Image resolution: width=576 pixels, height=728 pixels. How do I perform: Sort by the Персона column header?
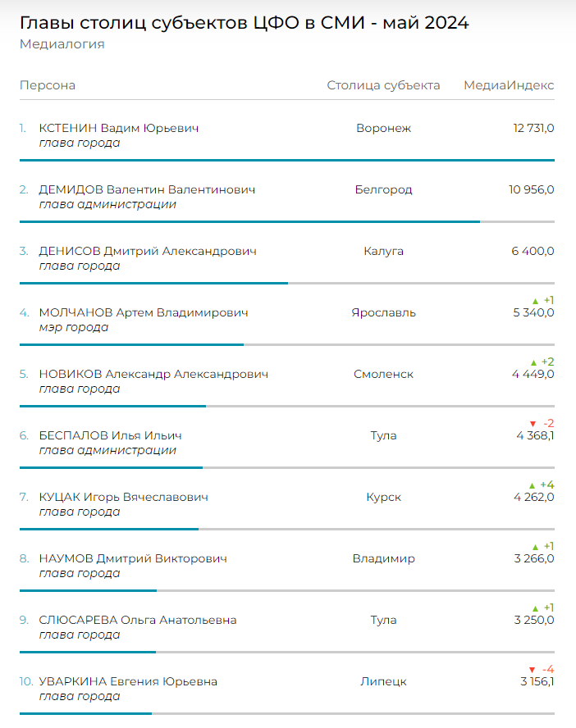click(48, 85)
